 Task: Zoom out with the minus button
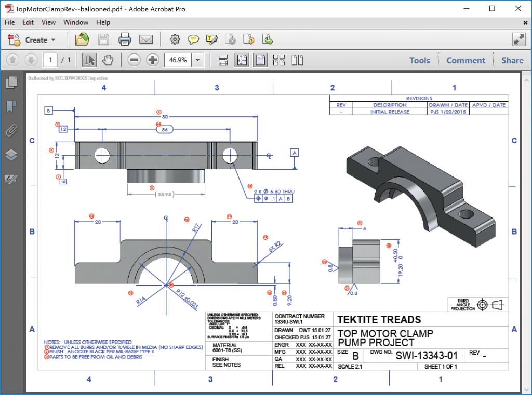click(x=134, y=60)
